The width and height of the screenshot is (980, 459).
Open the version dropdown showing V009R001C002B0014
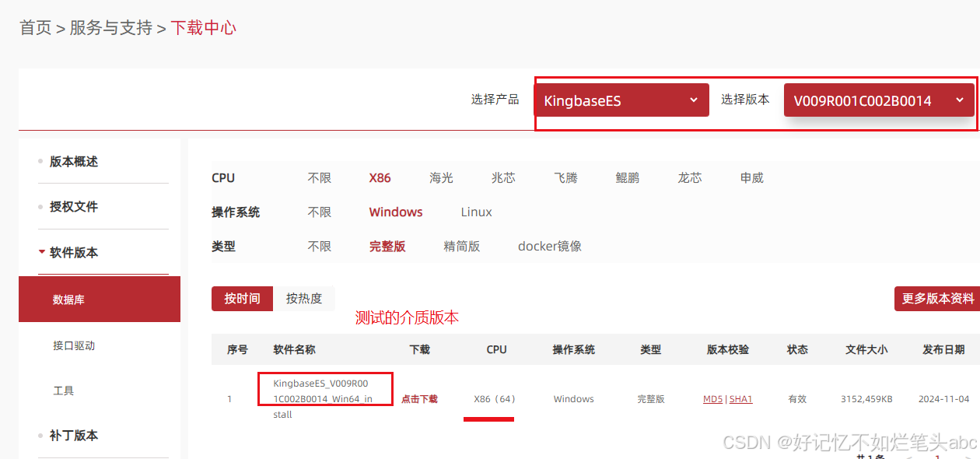point(879,100)
